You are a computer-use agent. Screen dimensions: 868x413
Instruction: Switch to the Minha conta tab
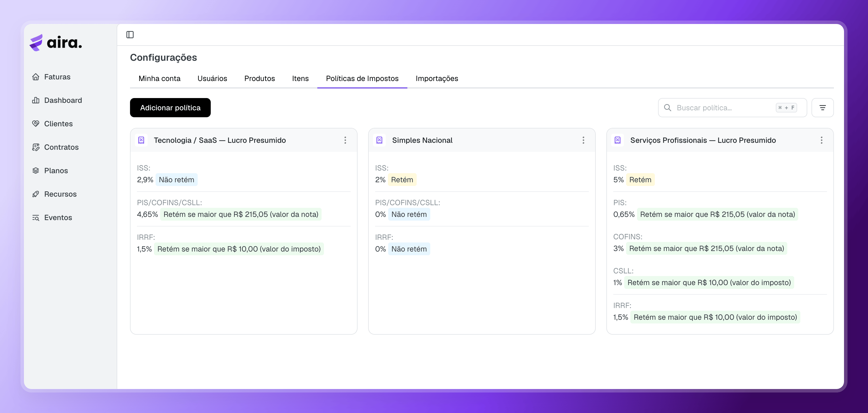(159, 79)
